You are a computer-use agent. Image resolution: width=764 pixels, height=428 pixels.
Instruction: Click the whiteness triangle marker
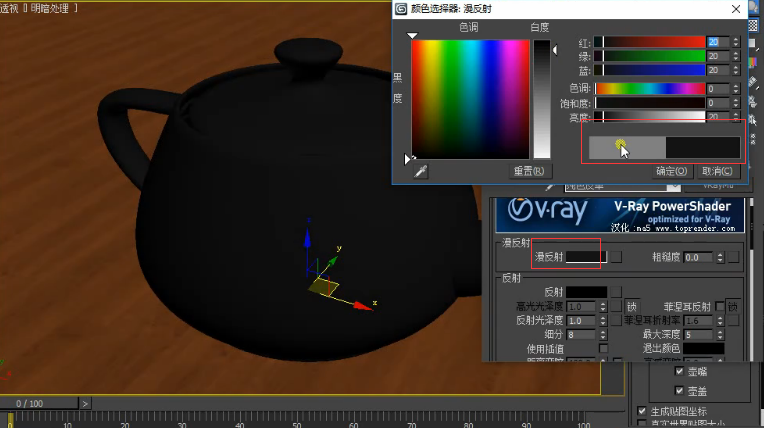tap(555, 50)
